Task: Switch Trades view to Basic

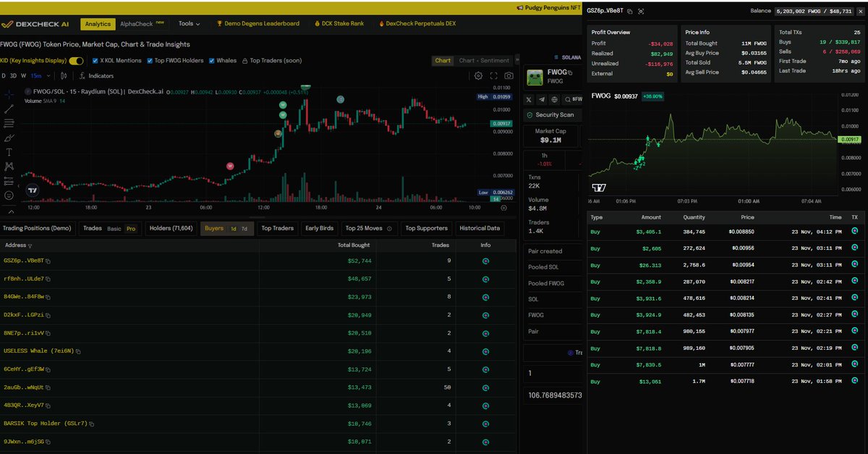Action: coord(114,229)
